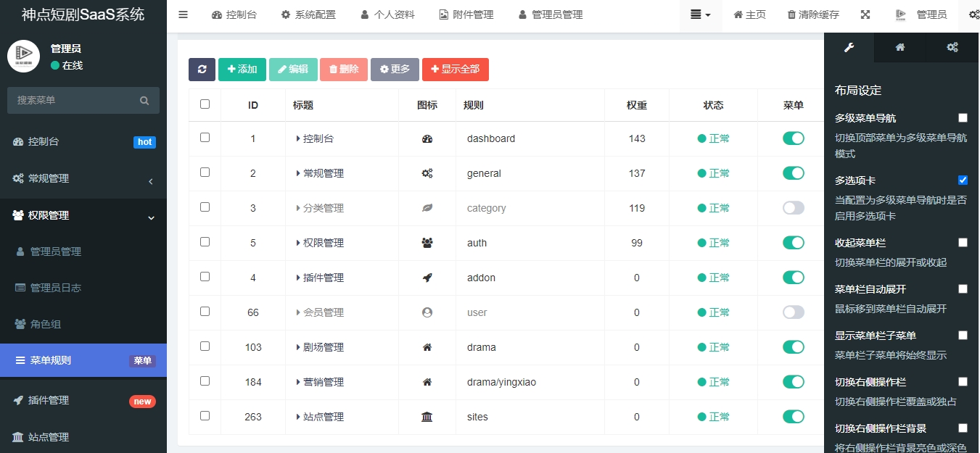Expand the 权限管理 tree row in table
Viewport: 980px width, 453px height.
click(298, 243)
